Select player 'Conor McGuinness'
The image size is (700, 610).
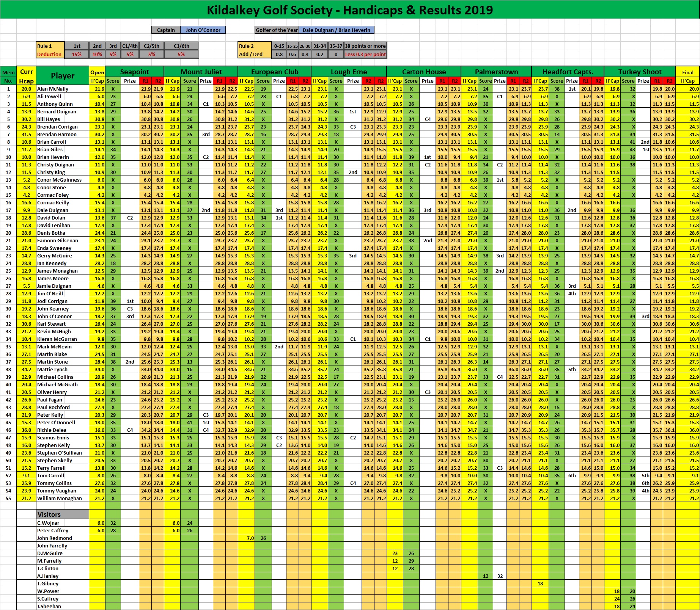click(63, 180)
